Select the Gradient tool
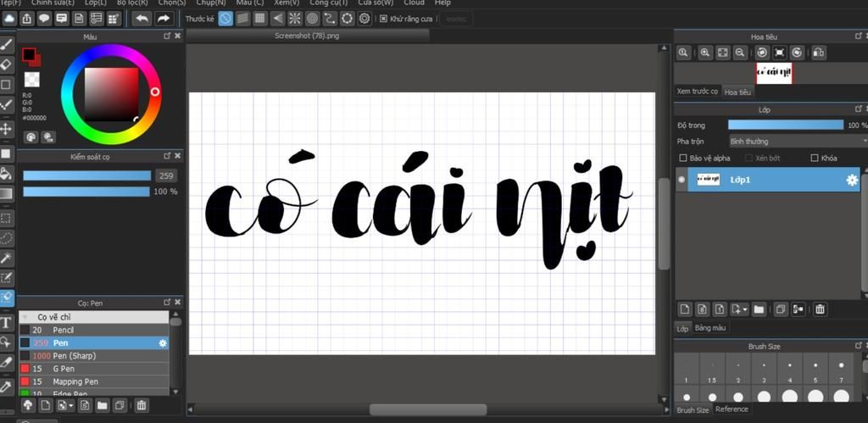Viewport: 868px width, 423px height. pyautogui.click(x=6, y=194)
